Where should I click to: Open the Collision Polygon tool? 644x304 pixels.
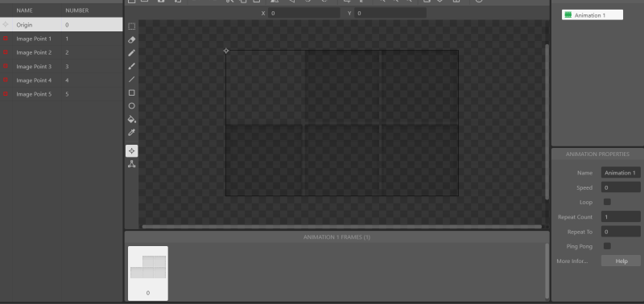click(131, 164)
